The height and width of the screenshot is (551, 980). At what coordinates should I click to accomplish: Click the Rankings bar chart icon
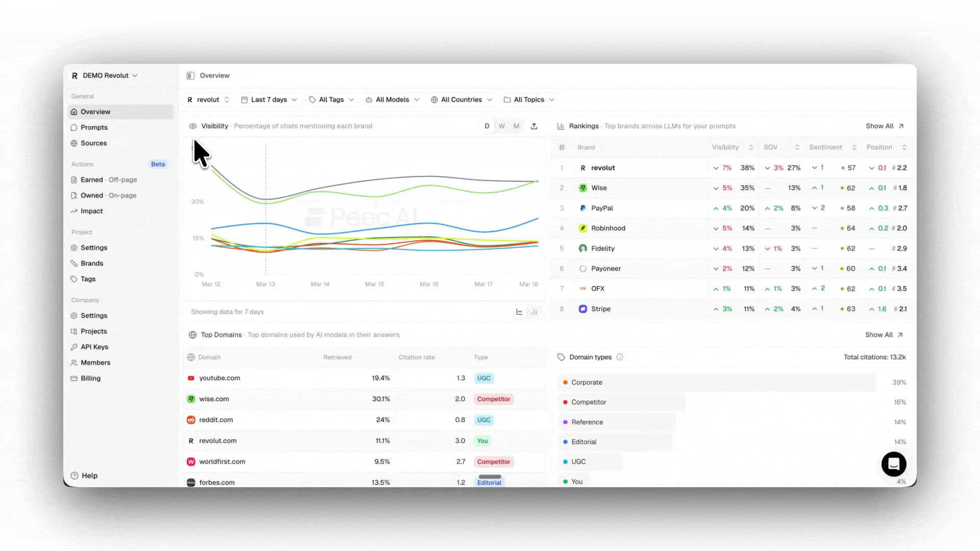pos(560,126)
